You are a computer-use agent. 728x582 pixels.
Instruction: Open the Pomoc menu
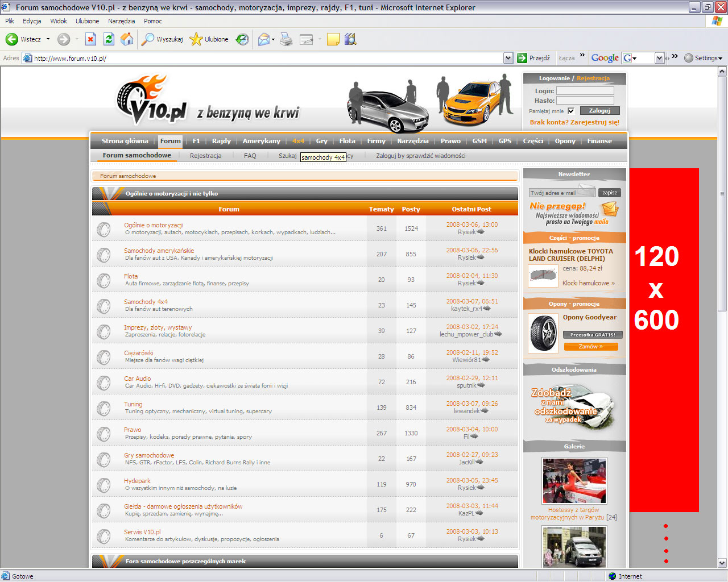click(x=153, y=21)
